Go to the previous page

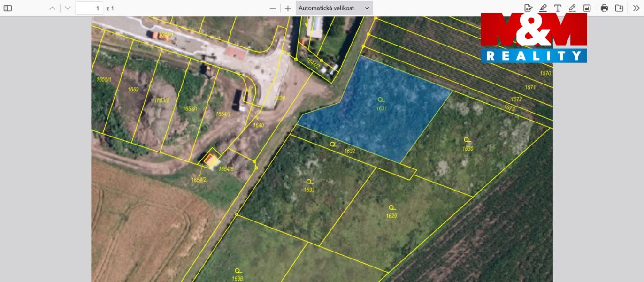(x=53, y=8)
